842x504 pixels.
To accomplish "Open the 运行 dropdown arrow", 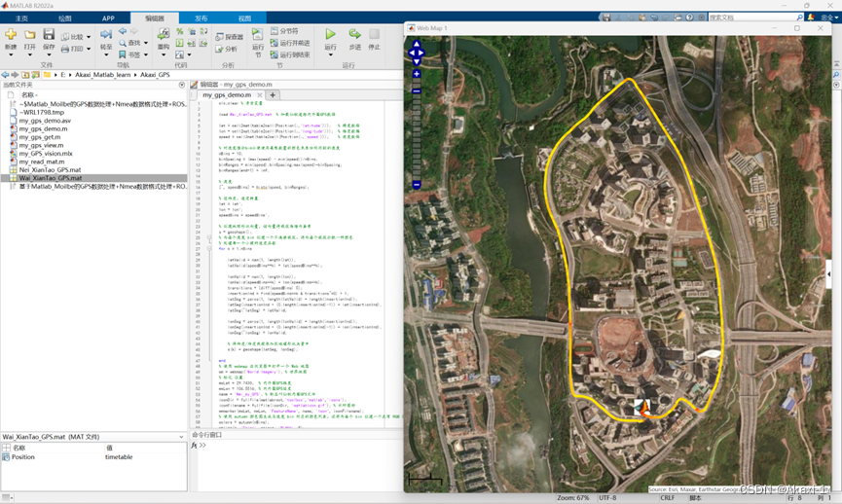I will (x=330, y=54).
